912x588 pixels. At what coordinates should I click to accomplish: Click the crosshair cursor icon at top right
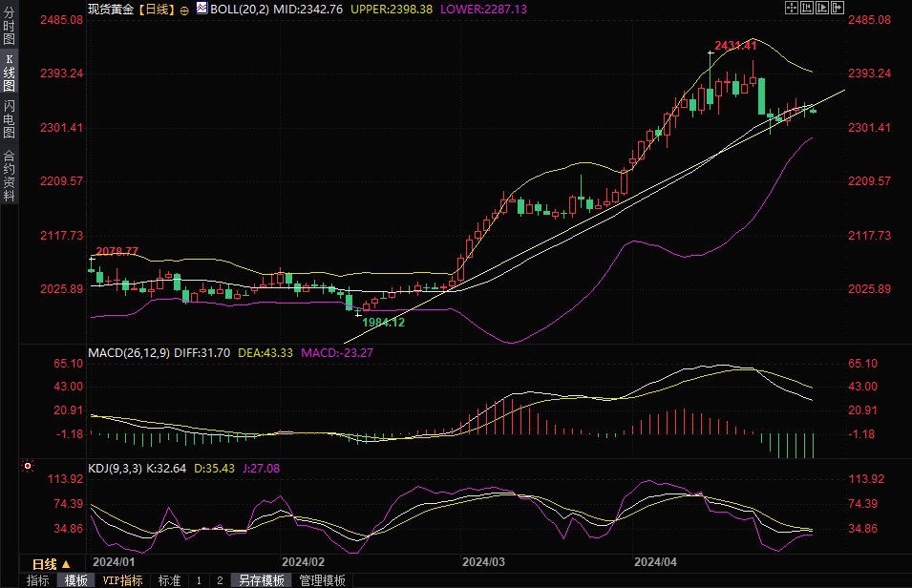pyautogui.click(x=791, y=8)
